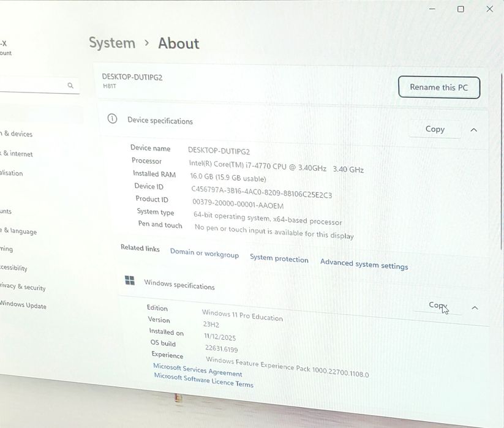
Task: Close the Settings window
Action: pos(489,9)
